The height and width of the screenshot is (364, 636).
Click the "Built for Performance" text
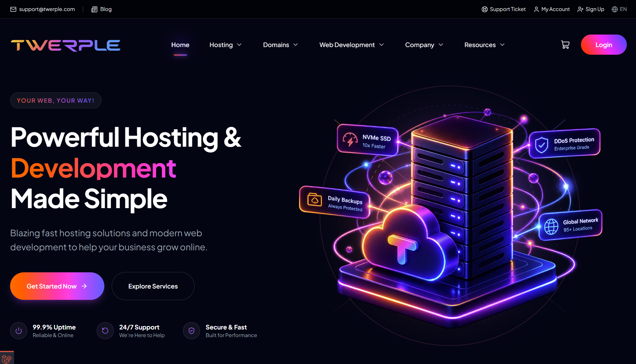[231, 335]
